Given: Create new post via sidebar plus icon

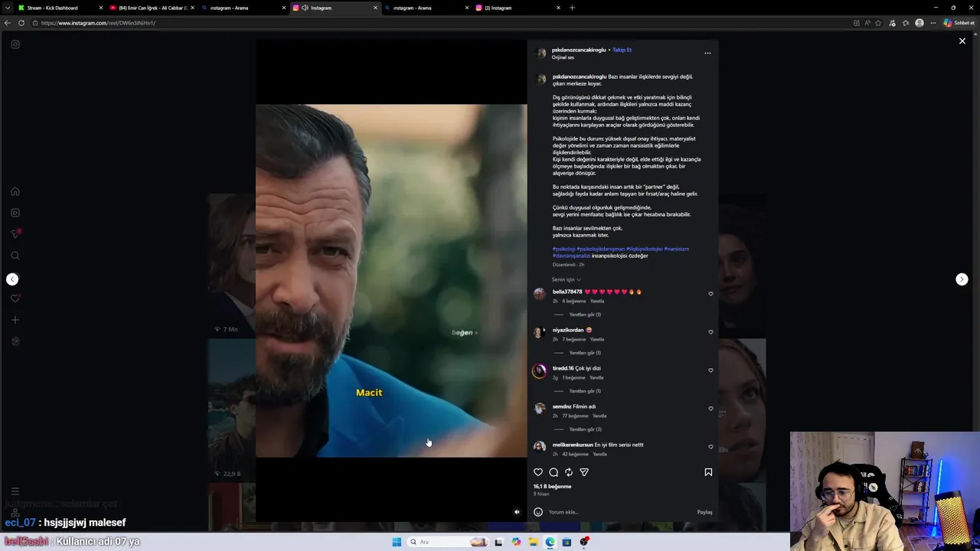Looking at the screenshot, I should pos(15,320).
